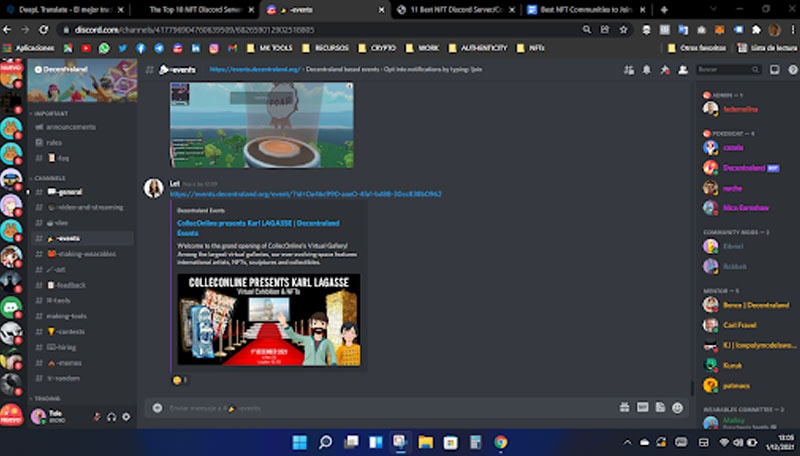Open the threads icon in channel header
Screen dimensions: 800x456
(629, 70)
